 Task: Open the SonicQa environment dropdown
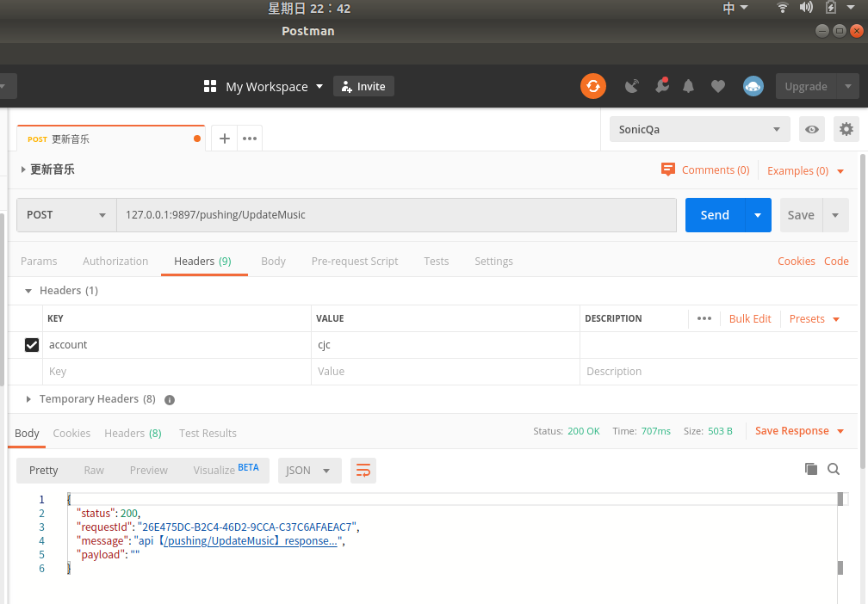point(700,129)
